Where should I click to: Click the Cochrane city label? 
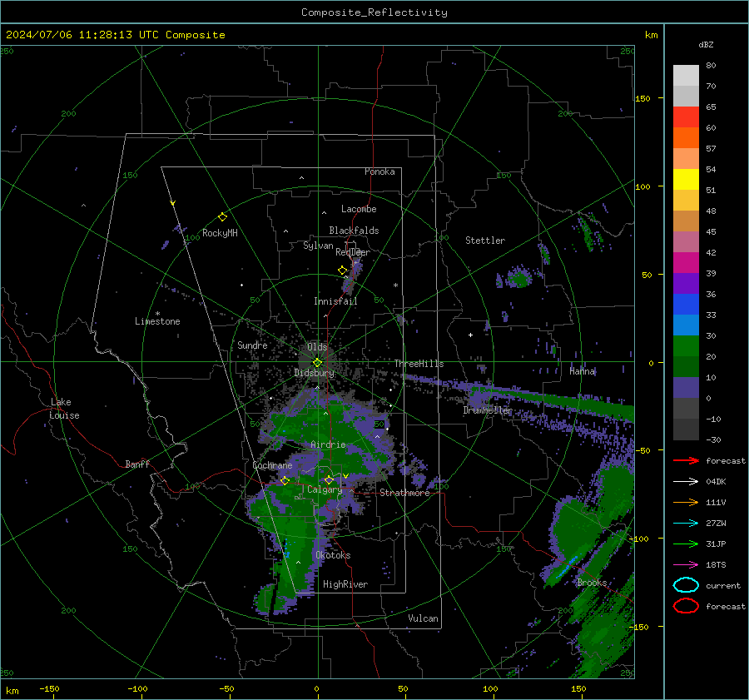pos(272,465)
